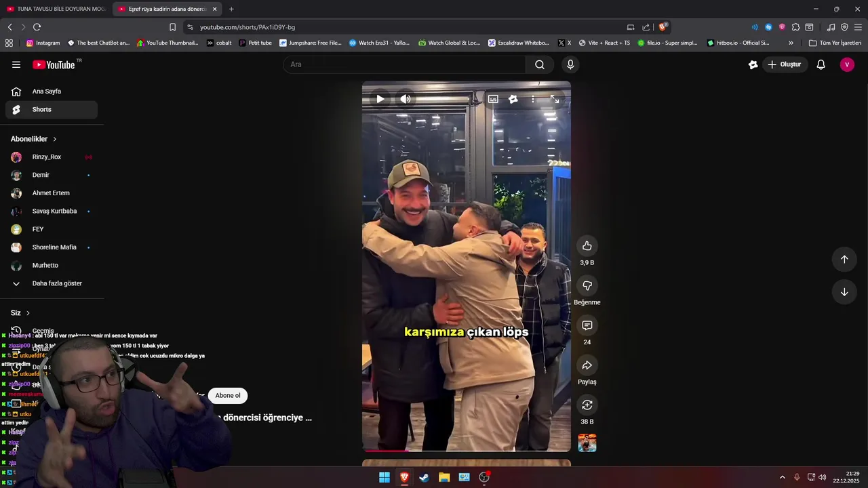Open the remix button showing 38 B

(587, 405)
